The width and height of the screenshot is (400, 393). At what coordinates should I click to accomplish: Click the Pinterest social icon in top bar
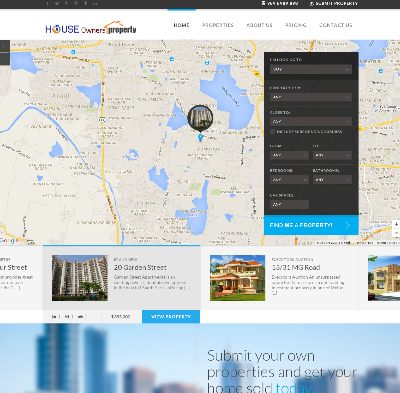coord(76,3)
